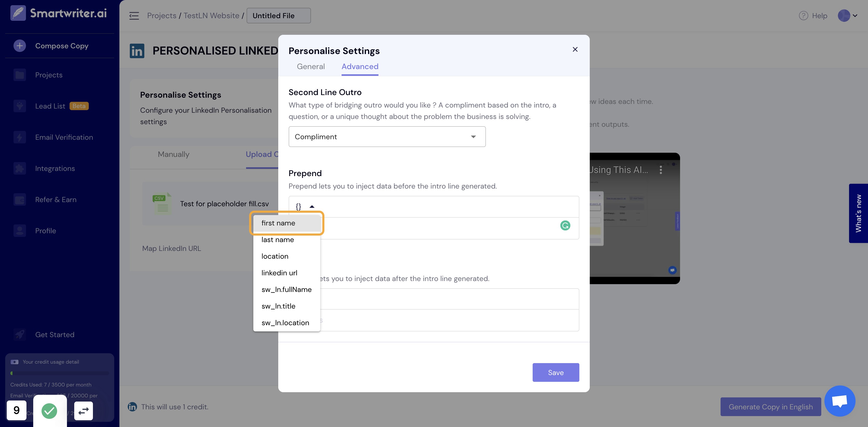Viewport: 868px width, 427px height.
Task: Pick linkedin url placeholder option
Action: click(286, 273)
